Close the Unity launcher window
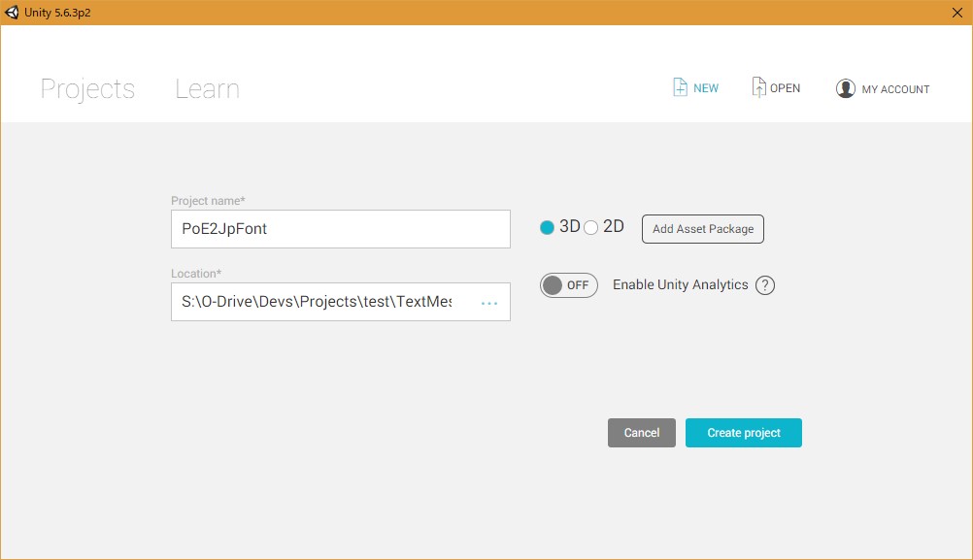973x560 pixels. (x=956, y=13)
